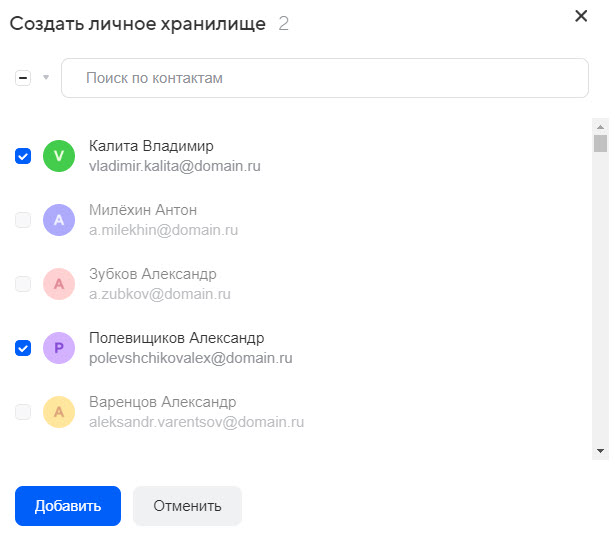Click Милёхин Антон's purple avatar icon

[x=59, y=219]
